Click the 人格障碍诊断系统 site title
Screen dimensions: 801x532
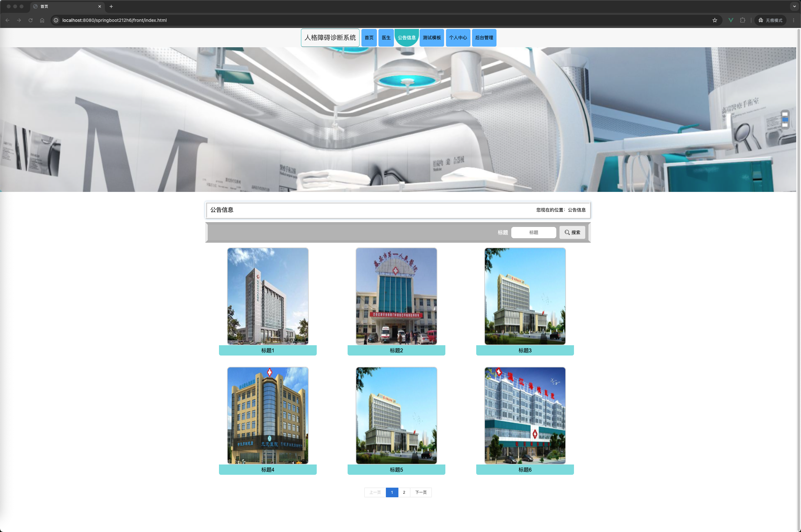pyautogui.click(x=330, y=38)
